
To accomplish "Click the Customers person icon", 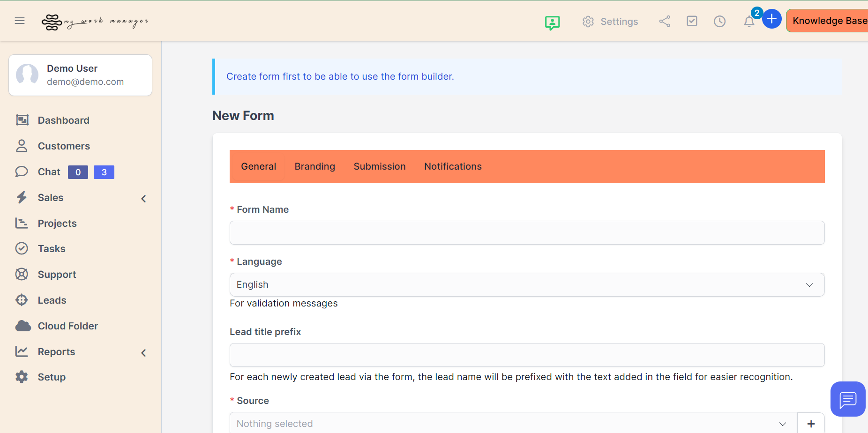I will (x=22, y=146).
